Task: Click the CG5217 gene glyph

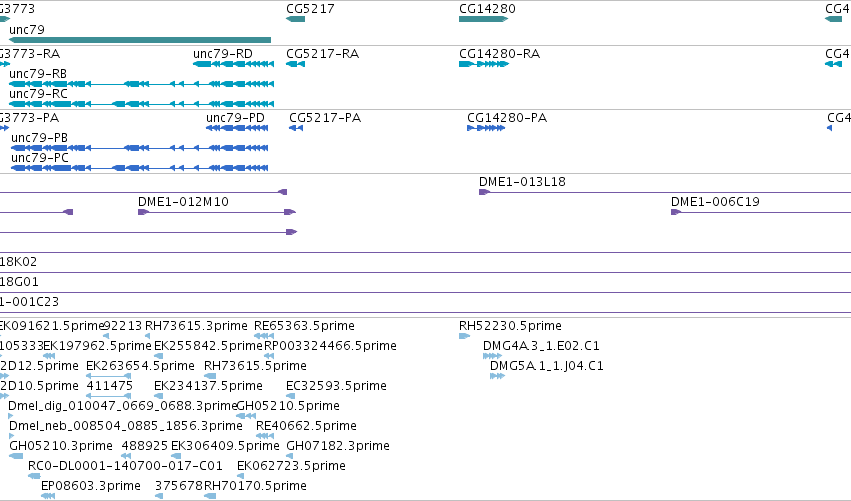Action: 295,19
